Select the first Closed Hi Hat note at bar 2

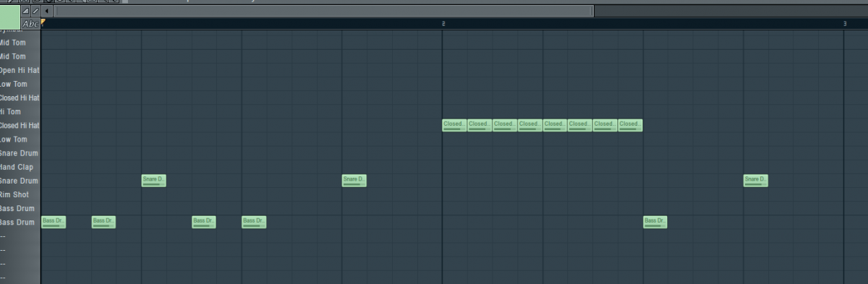tap(454, 126)
